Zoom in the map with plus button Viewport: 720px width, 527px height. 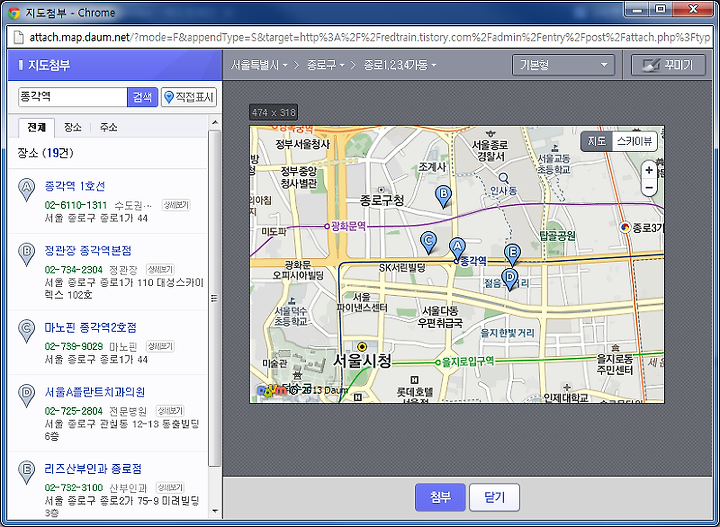649,170
